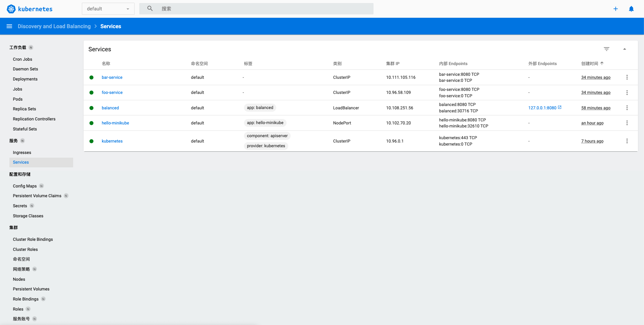Click the 工作负载 section heading

(18, 48)
